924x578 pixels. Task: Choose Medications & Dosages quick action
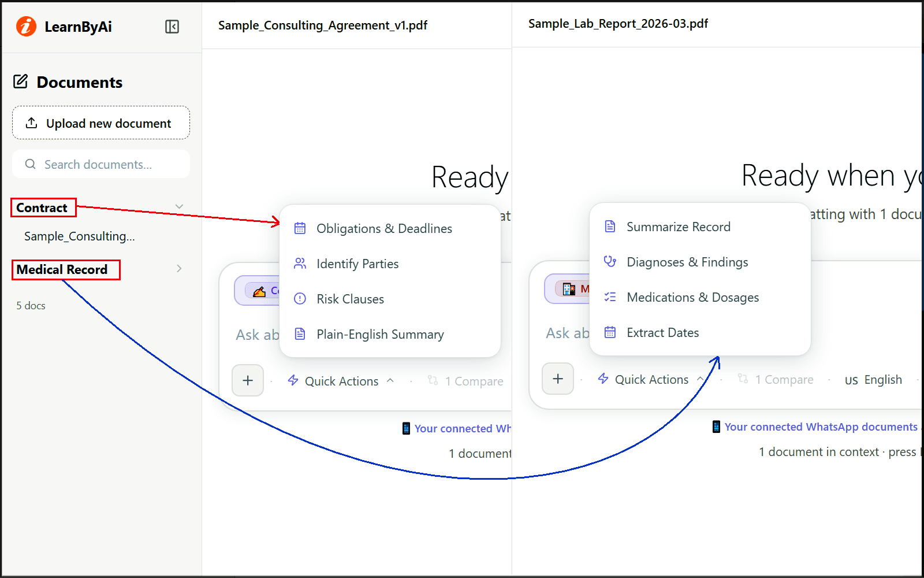point(700,297)
